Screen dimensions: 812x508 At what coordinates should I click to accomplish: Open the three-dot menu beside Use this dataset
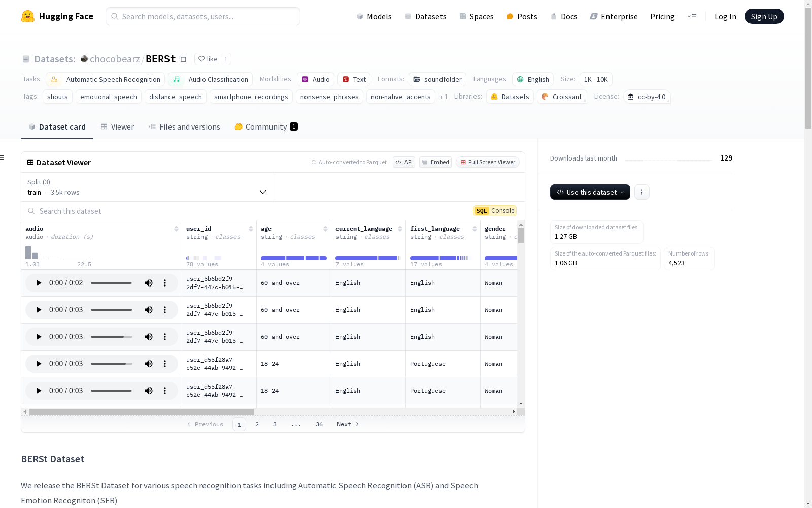641,192
